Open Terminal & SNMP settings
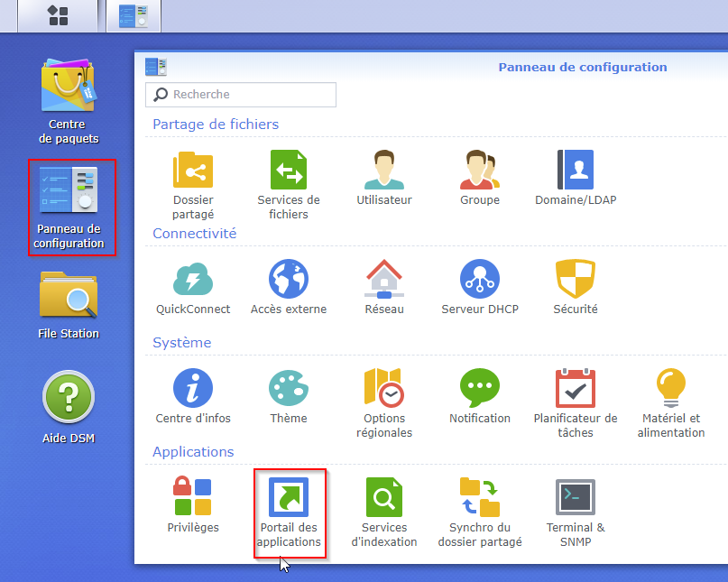 click(576, 513)
